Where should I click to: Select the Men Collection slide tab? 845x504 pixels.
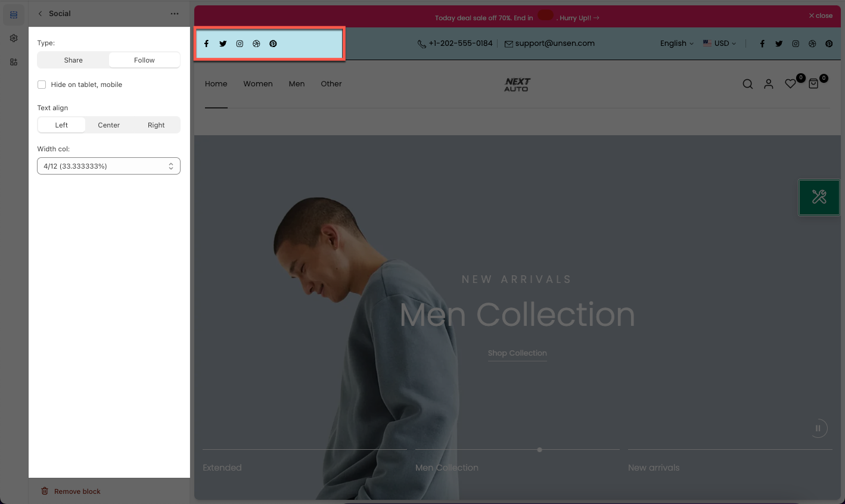(x=447, y=468)
